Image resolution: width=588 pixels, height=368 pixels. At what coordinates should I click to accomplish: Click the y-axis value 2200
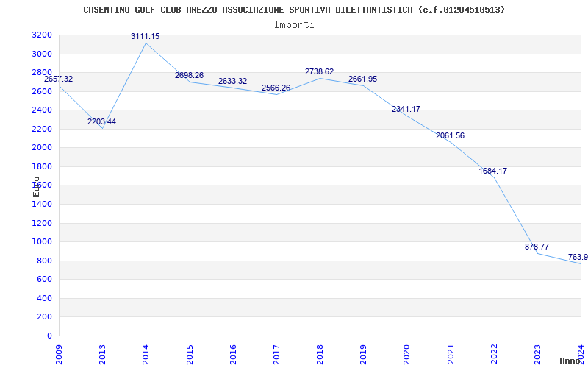point(43,130)
